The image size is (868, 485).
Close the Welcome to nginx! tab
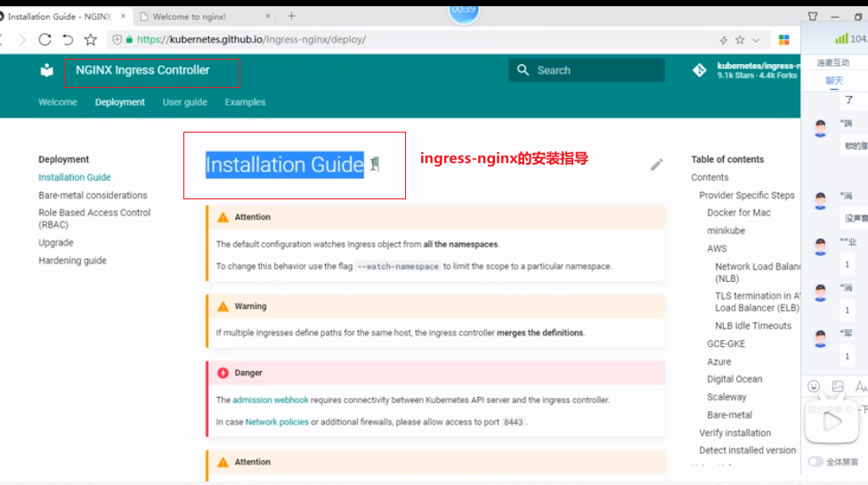268,16
